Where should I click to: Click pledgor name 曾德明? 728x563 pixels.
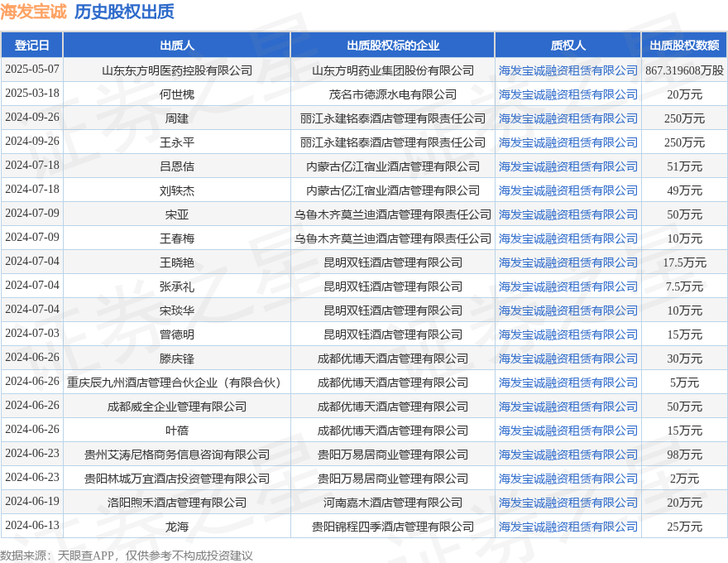click(177, 334)
